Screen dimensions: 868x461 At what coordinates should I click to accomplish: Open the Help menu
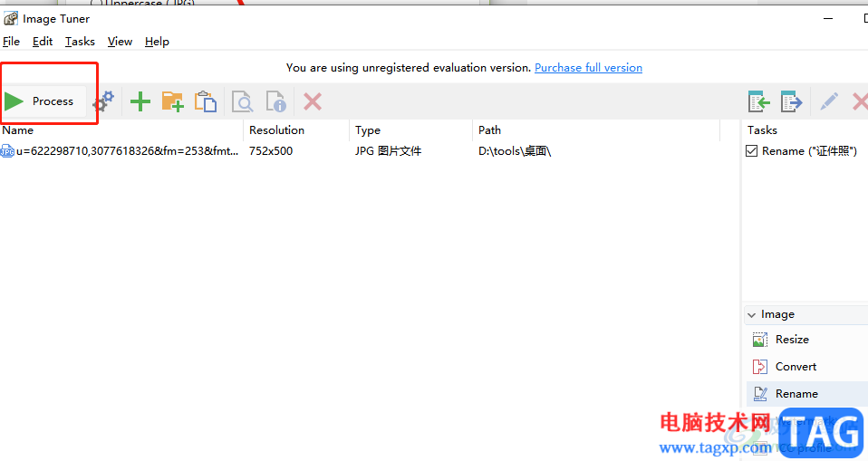click(157, 42)
